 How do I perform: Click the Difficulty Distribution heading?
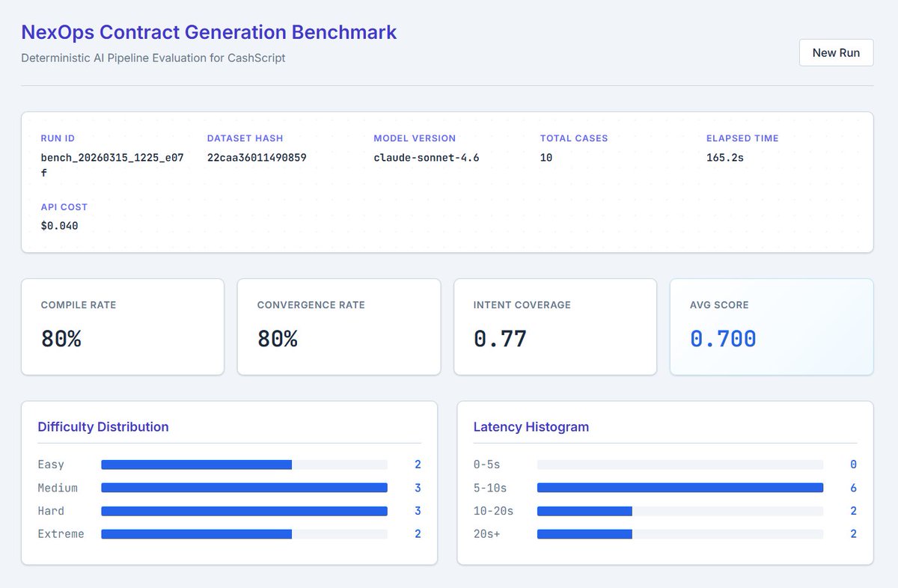tap(103, 427)
